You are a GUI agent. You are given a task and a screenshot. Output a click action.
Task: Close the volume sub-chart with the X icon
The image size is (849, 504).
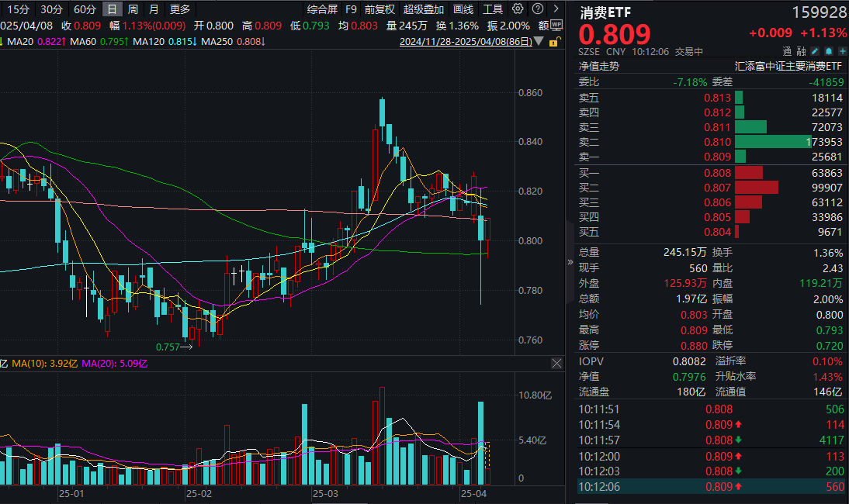tap(556, 363)
